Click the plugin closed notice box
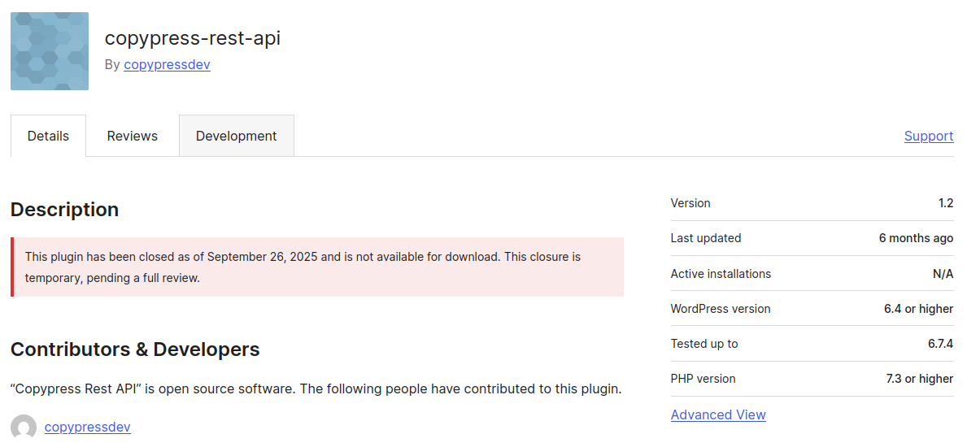 pyautogui.click(x=317, y=267)
